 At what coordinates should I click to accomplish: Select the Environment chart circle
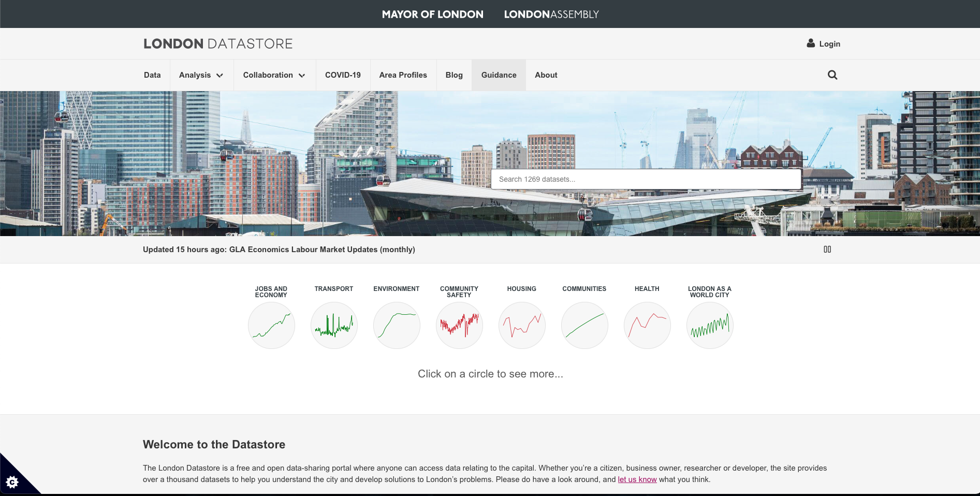pyautogui.click(x=397, y=326)
